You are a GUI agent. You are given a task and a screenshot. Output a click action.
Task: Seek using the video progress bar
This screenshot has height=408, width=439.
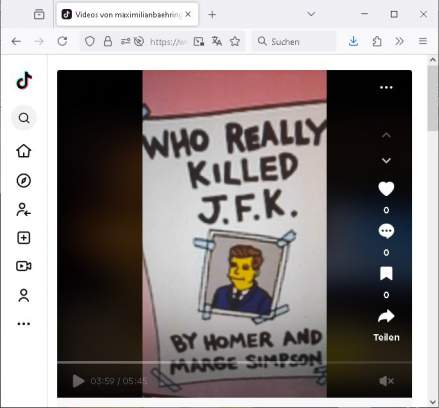(234, 362)
